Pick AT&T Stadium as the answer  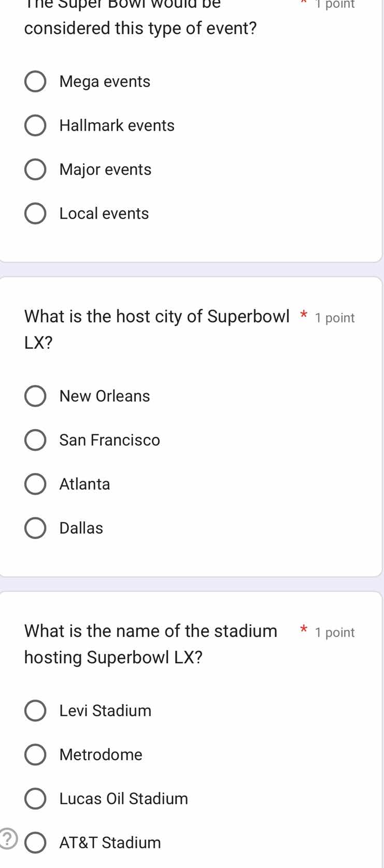35,843
